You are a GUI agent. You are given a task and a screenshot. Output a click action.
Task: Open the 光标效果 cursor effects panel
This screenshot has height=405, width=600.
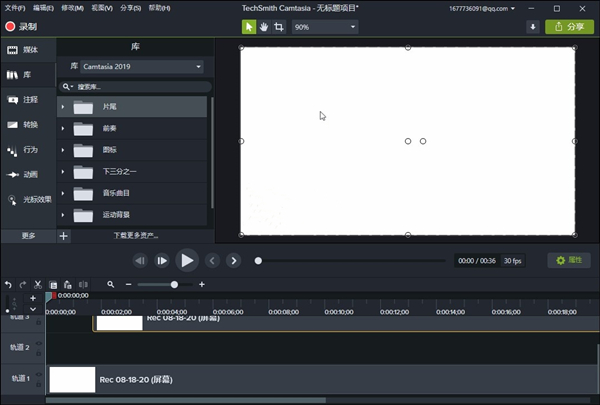click(x=27, y=199)
